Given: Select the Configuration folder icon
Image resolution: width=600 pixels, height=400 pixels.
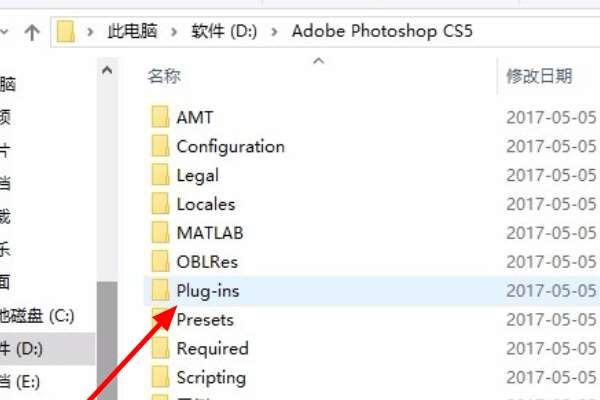Looking at the screenshot, I should pyautogui.click(x=160, y=145).
